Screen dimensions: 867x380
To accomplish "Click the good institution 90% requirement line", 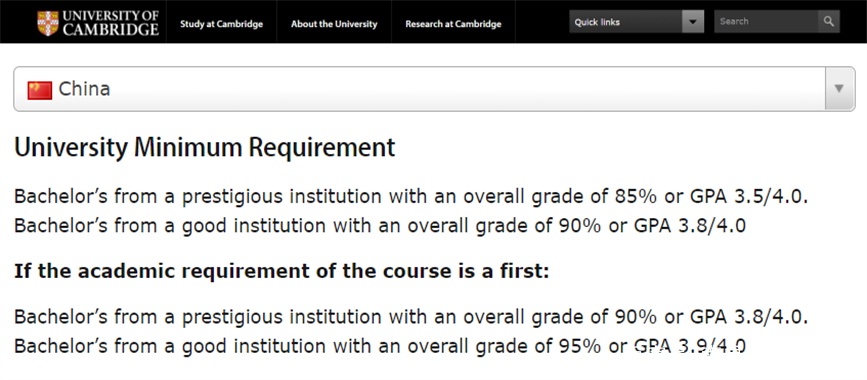I will 380,226.
